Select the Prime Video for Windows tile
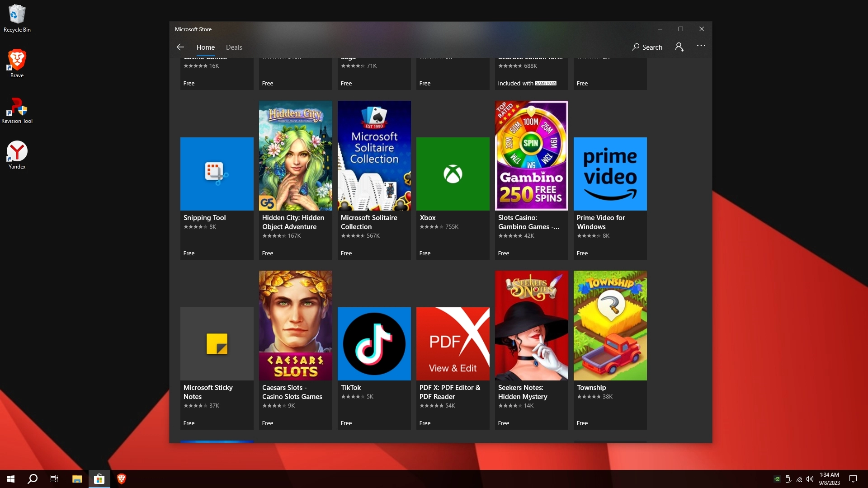Screen dimensions: 868x488 [x=610, y=174]
